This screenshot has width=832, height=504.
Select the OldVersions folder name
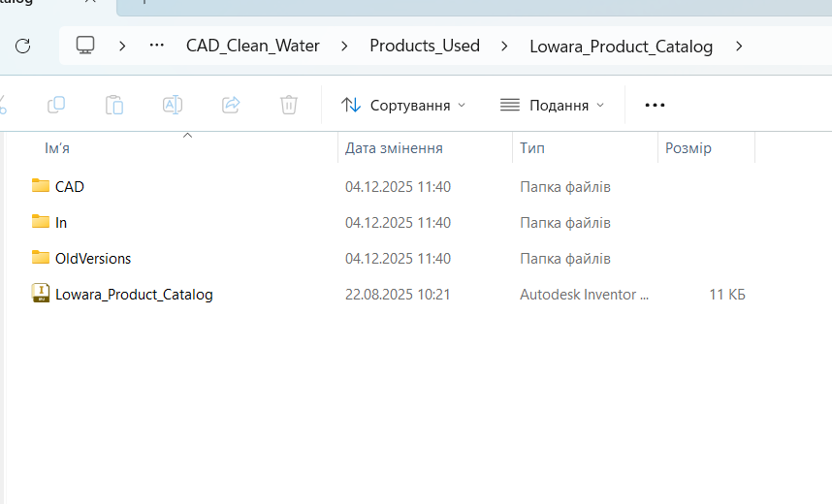93,259
